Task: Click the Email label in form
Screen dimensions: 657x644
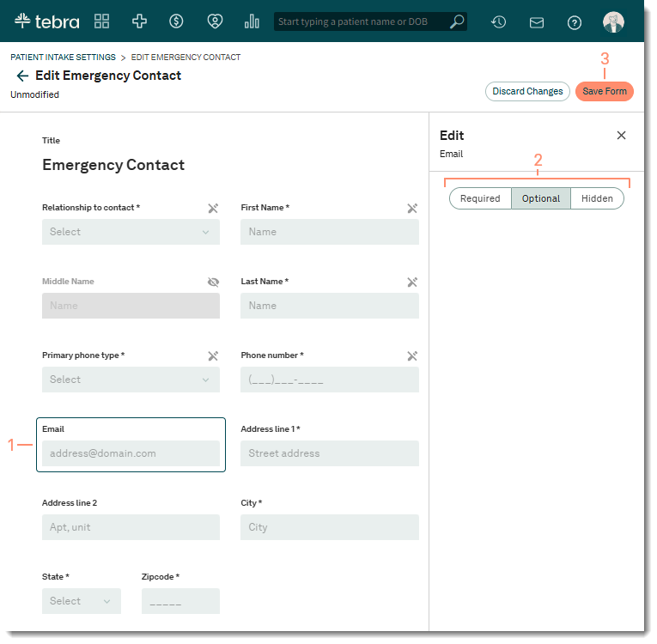Action: point(53,429)
